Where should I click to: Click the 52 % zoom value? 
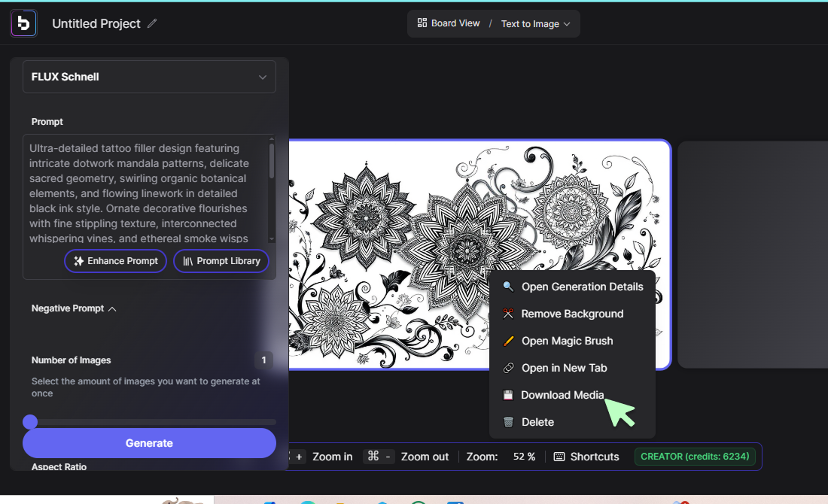coord(525,457)
